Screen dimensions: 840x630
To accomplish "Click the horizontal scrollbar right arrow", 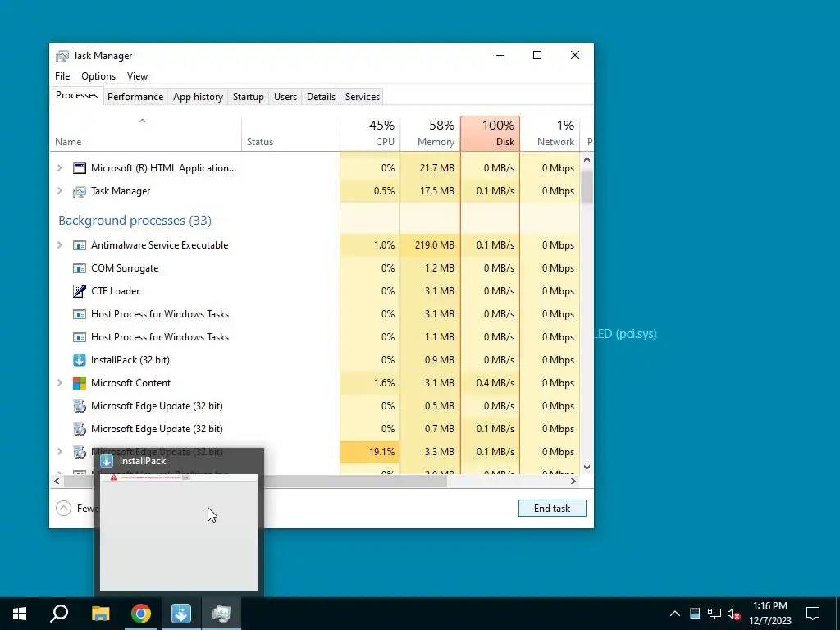I will point(573,481).
